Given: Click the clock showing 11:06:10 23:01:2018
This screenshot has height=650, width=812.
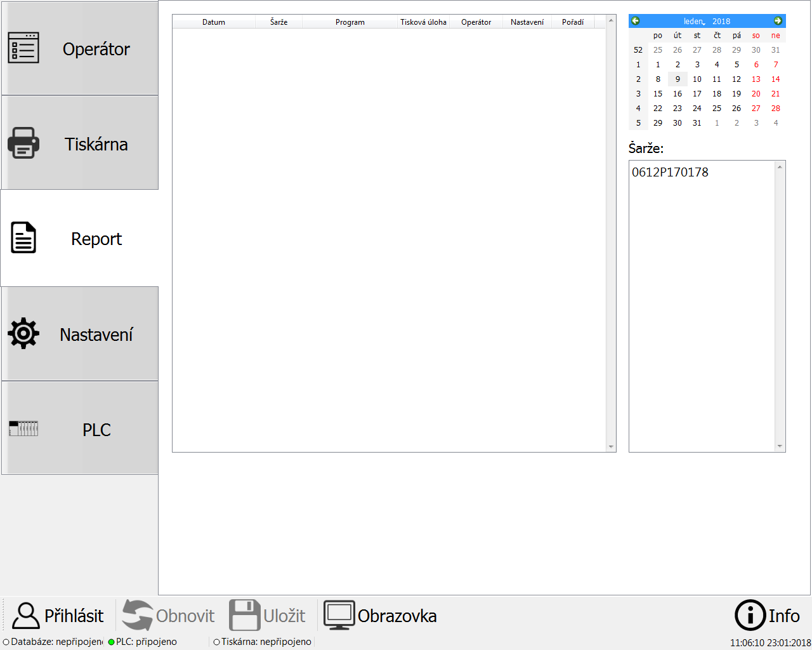Looking at the screenshot, I should [x=770, y=643].
